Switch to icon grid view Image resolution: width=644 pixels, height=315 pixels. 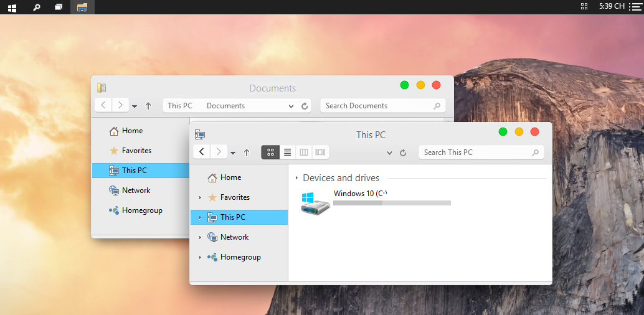click(x=270, y=153)
